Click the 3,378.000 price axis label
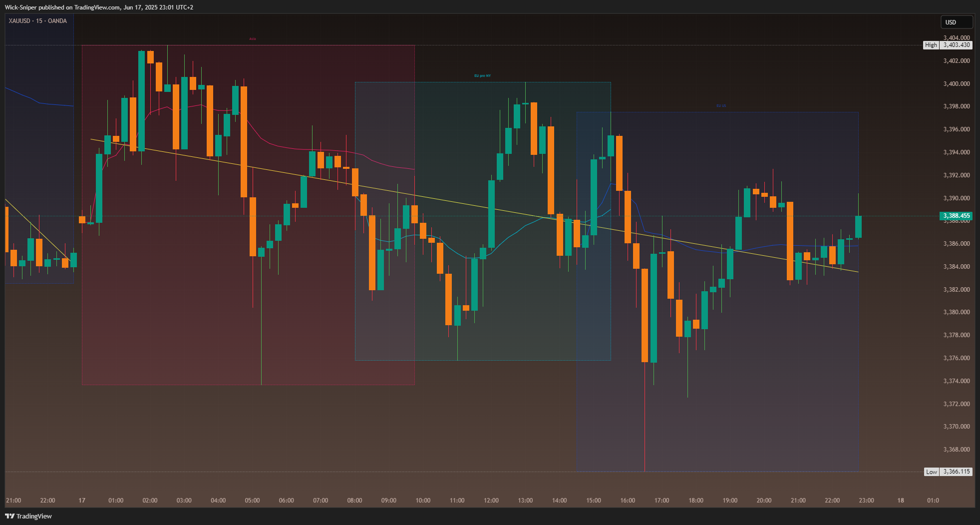This screenshot has height=525, width=980. pyautogui.click(x=957, y=335)
